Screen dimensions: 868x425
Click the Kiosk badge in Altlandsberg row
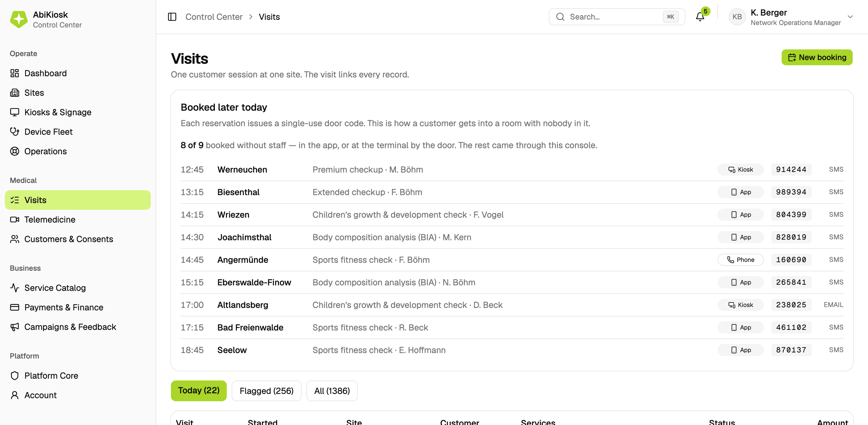(740, 305)
